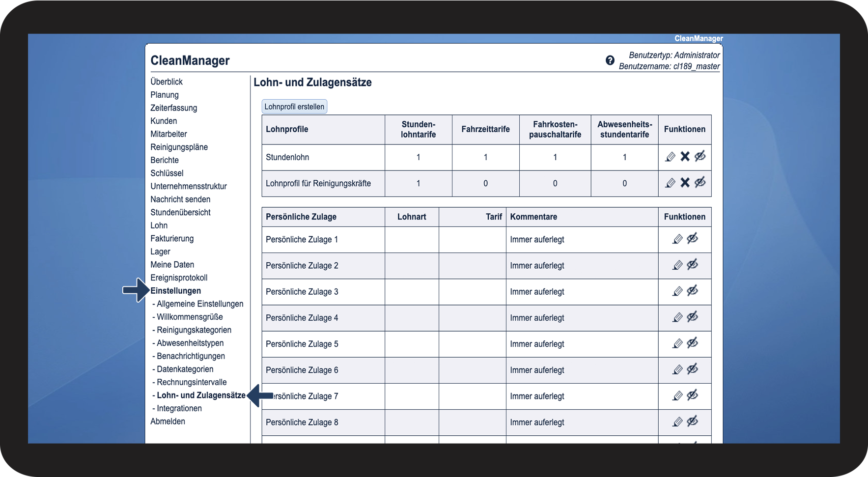Image resolution: width=868 pixels, height=477 pixels.
Task: Edit Persönliche Zulage 4
Action: coord(677,317)
